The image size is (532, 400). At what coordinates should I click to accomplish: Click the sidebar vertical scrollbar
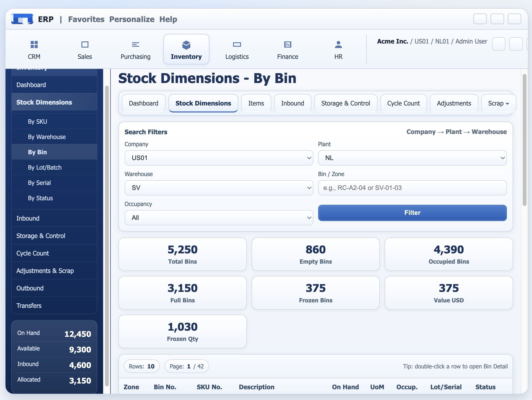(x=107, y=236)
